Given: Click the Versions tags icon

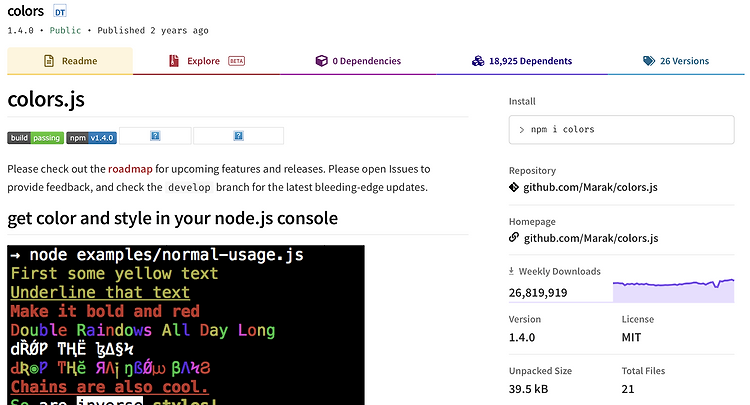Looking at the screenshot, I should [x=649, y=61].
